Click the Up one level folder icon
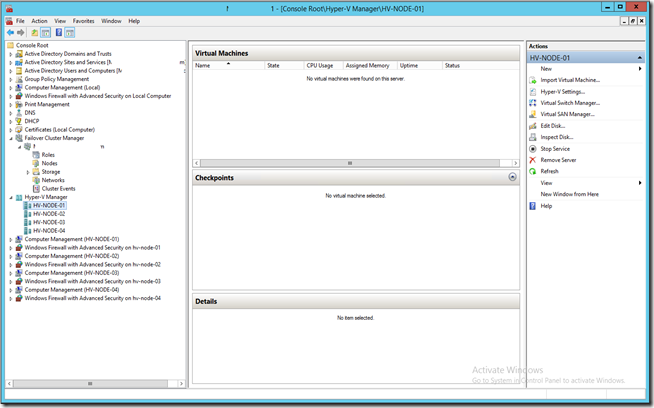This screenshot has height=408, width=654. click(34, 33)
